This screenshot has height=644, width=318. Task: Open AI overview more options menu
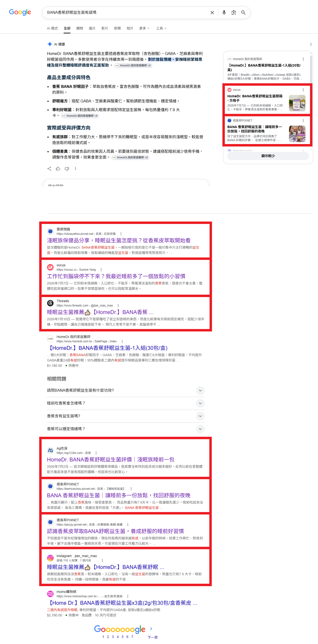pyautogui.click(x=311, y=44)
